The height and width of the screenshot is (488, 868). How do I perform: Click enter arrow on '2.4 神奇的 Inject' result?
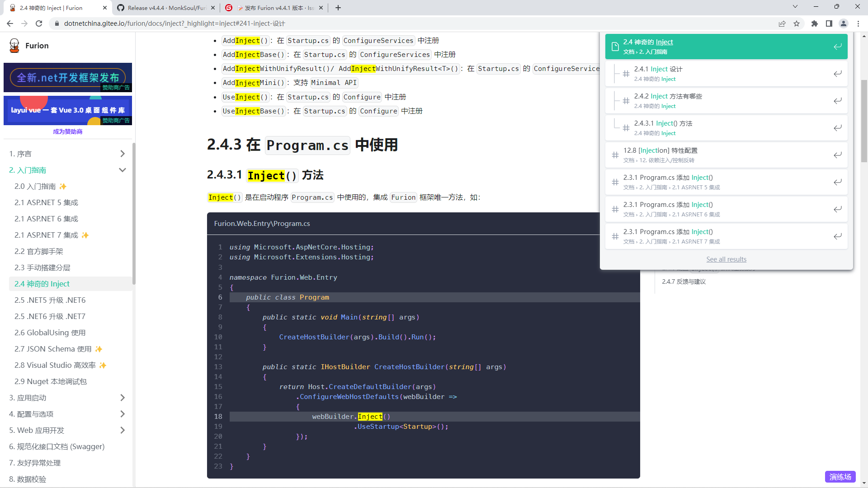coord(838,47)
